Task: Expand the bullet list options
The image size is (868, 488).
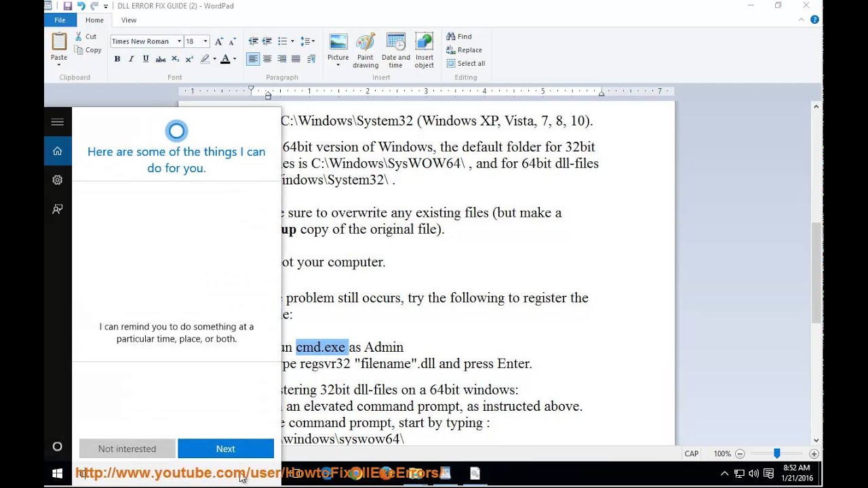Action: [x=292, y=41]
